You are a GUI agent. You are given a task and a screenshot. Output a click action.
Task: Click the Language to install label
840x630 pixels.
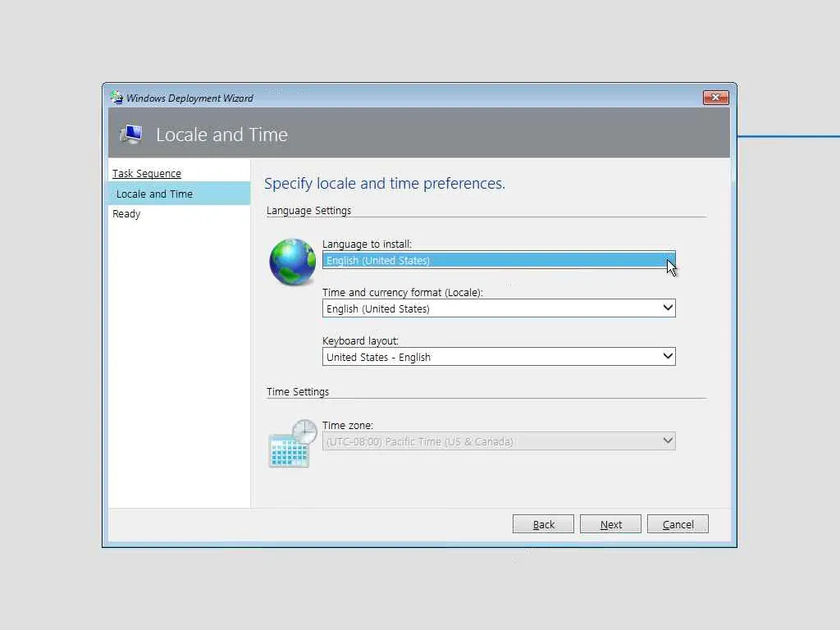(367, 244)
